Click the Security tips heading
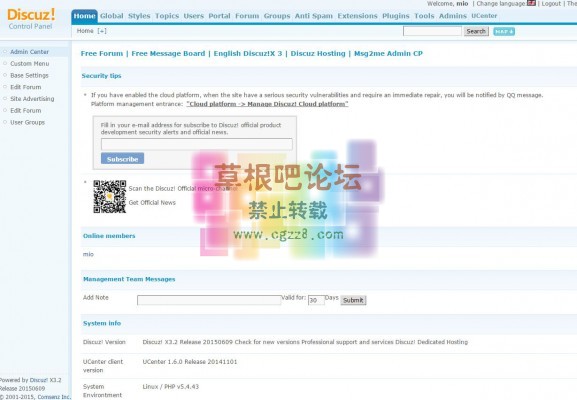 coord(101,76)
